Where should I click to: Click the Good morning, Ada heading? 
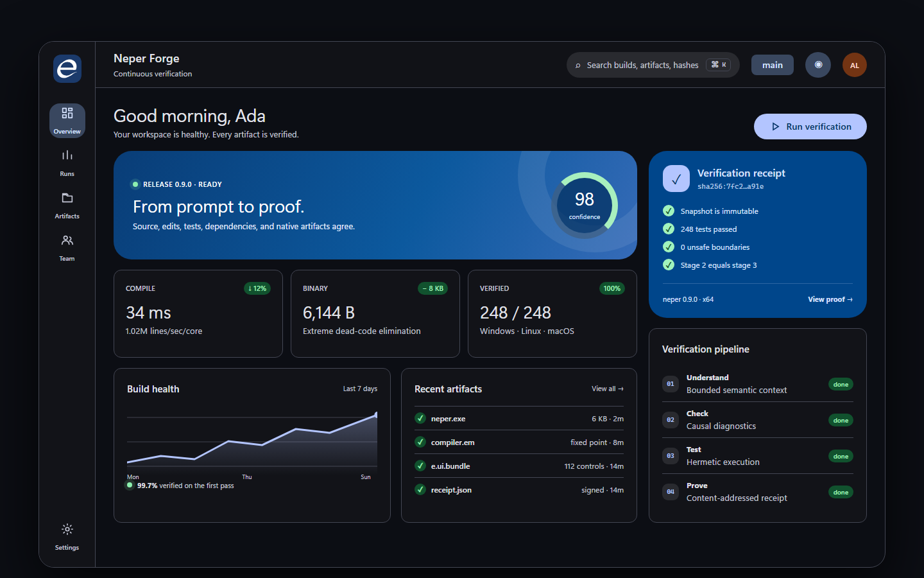click(189, 116)
